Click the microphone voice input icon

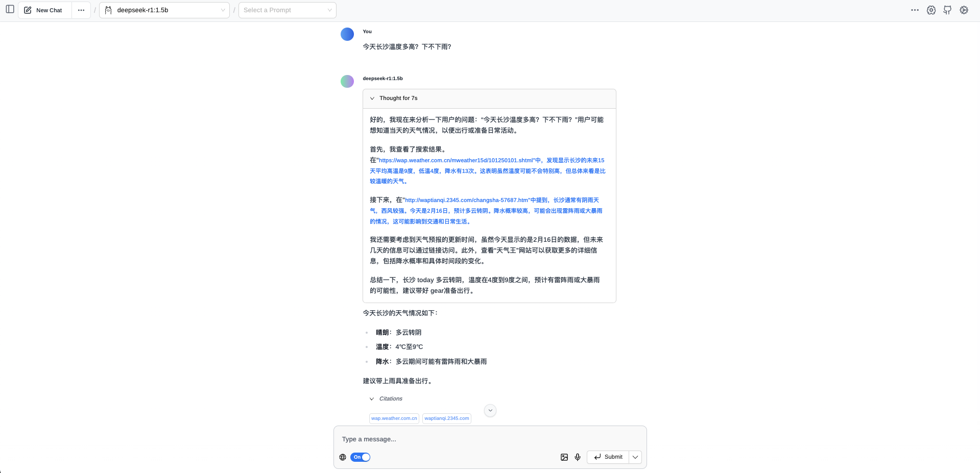click(x=578, y=457)
